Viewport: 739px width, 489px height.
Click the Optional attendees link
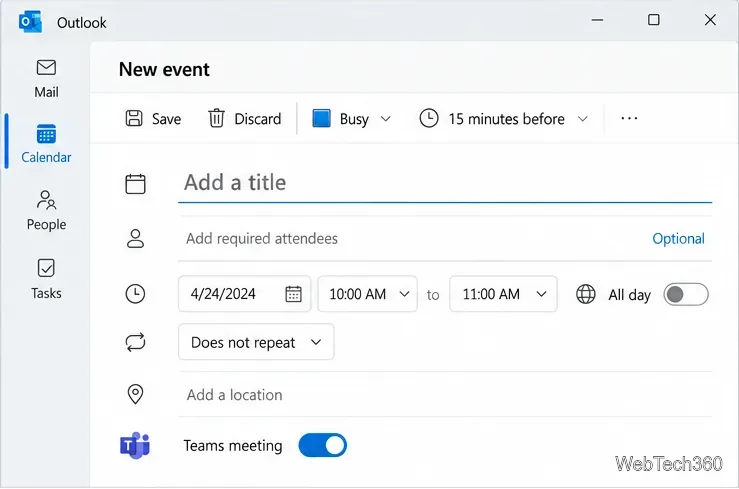[x=678, y=238]
